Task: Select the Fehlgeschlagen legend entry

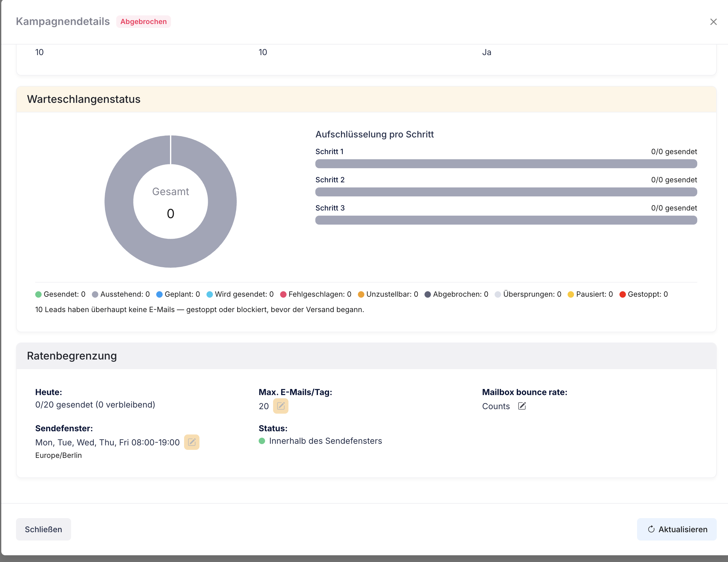Action: (x=316, y=294)
